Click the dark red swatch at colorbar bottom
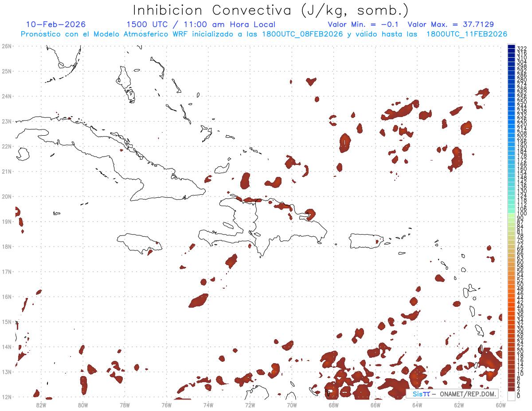The width and height of the screenshot is (532, 411). 512,389
